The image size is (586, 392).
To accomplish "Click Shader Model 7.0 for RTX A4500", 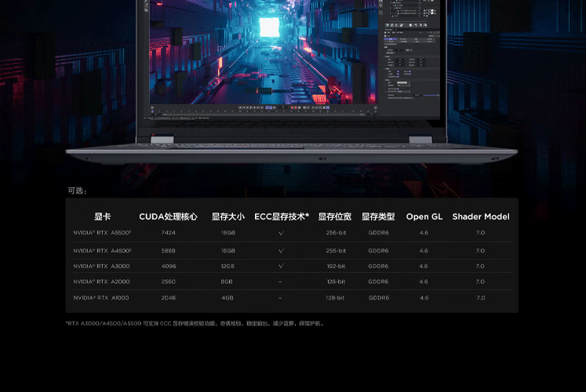I will point(481,251).
